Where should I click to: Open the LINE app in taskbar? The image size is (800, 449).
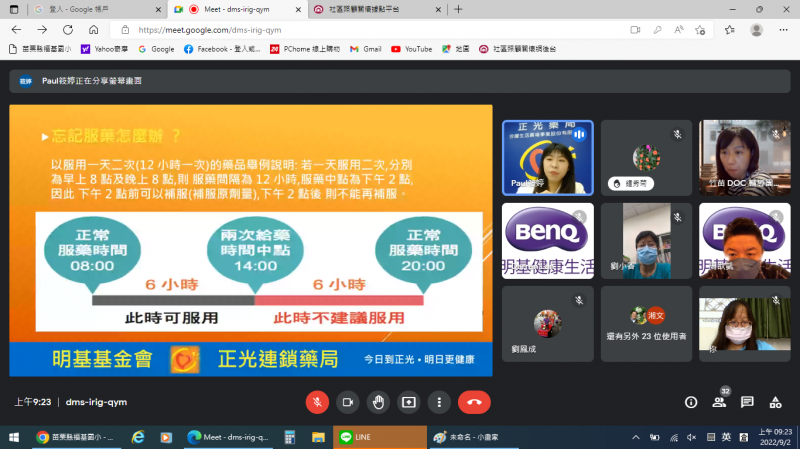pos(380,437)
